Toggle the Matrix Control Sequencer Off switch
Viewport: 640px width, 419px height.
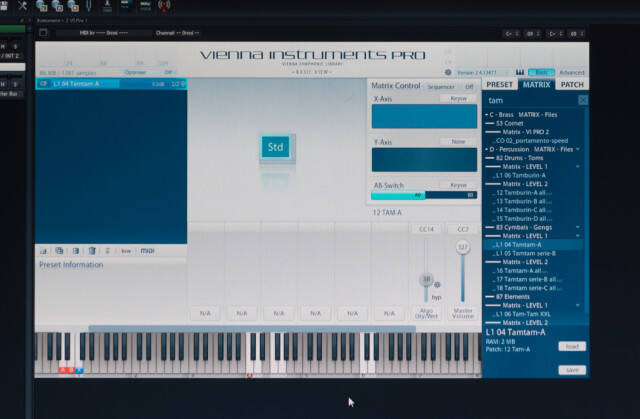[469, 86]
